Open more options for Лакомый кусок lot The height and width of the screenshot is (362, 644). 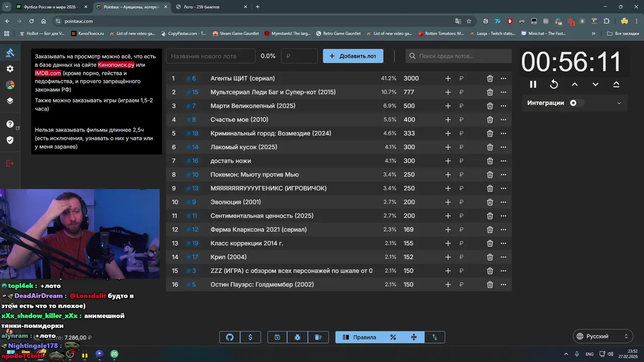503,147
